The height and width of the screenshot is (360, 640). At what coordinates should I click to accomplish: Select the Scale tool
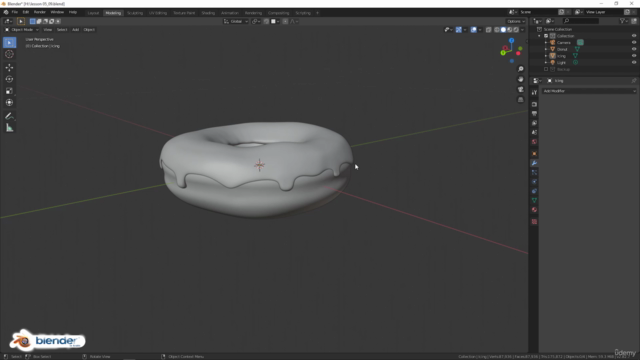pyautogui.click(x=9, y=91)
